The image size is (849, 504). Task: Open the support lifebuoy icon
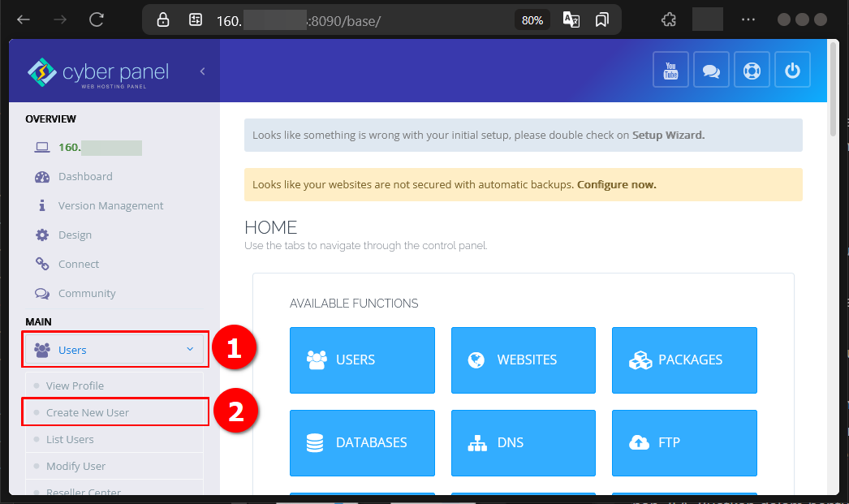coord(752,69)
